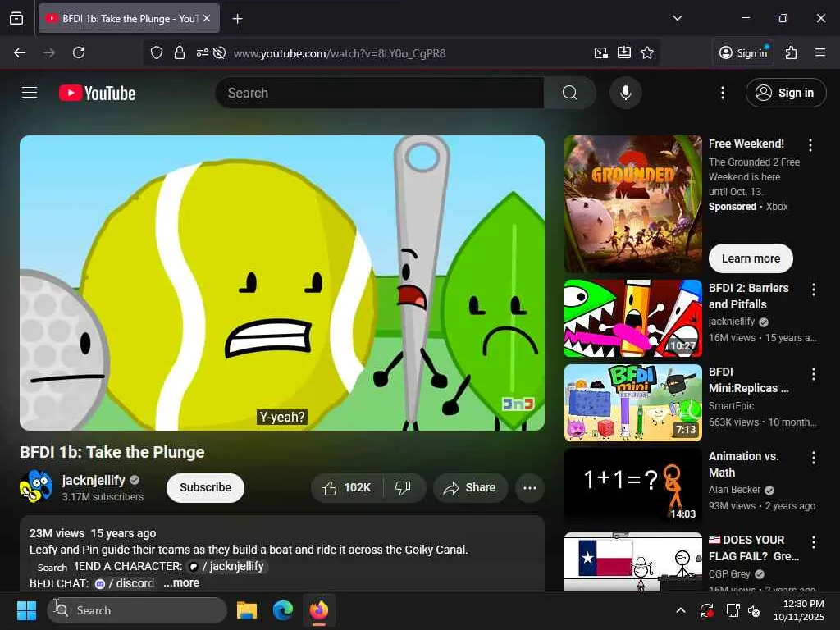The image size is (840, 630).
Task: Go back with the browser back arrow
Action: point(20,52)
